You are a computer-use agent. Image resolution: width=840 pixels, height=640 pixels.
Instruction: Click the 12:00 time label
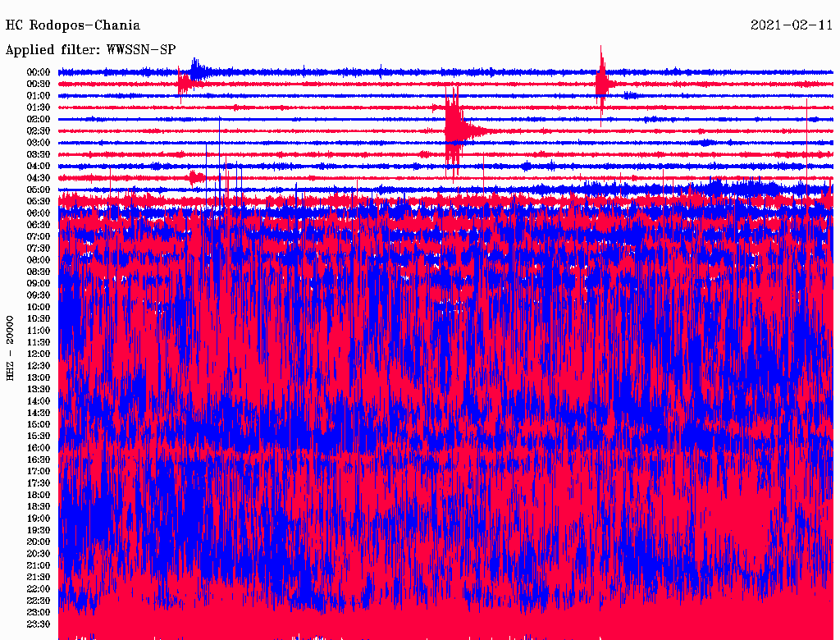pos(39,354)
